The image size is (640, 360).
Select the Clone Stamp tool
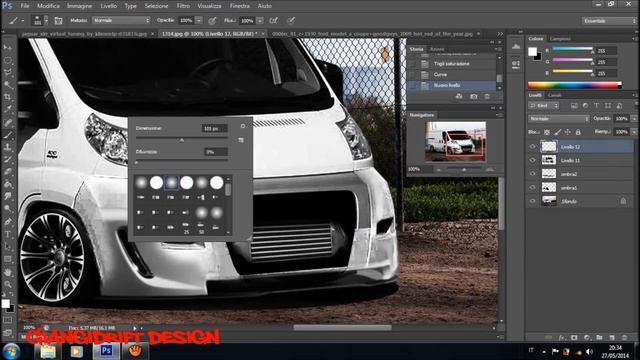click(8, 147)
